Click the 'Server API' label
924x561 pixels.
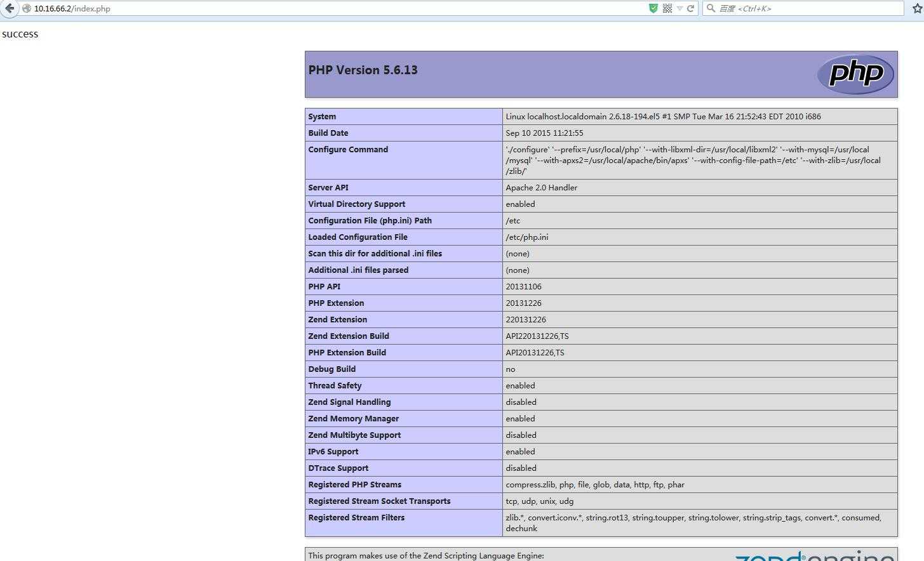[328, 188]
